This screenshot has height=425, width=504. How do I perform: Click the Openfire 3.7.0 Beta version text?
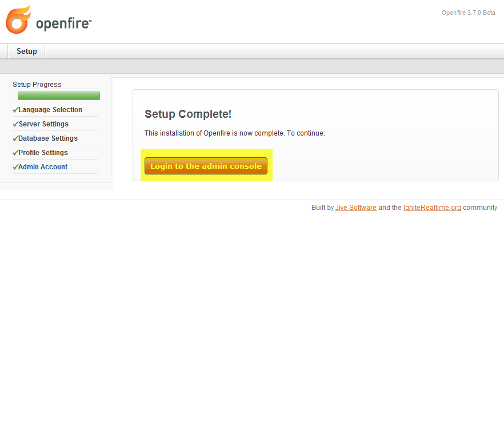click(x=469, y=13)
